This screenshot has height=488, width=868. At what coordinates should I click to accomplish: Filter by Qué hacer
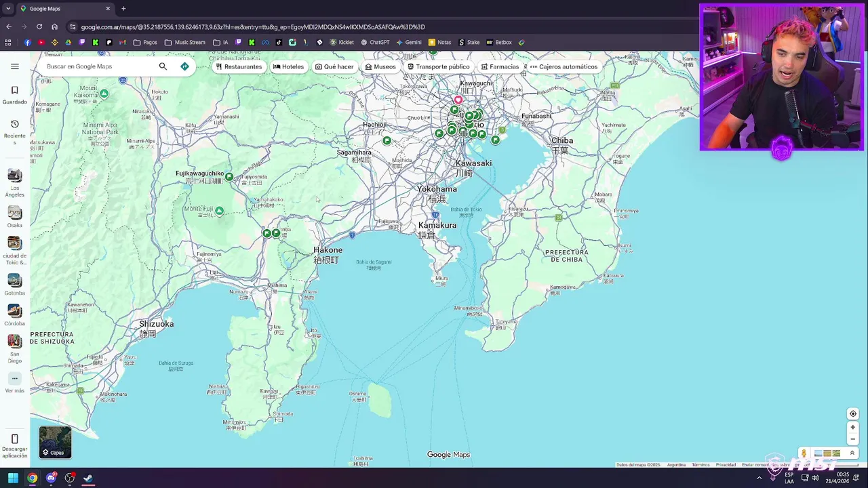[334, 66]
